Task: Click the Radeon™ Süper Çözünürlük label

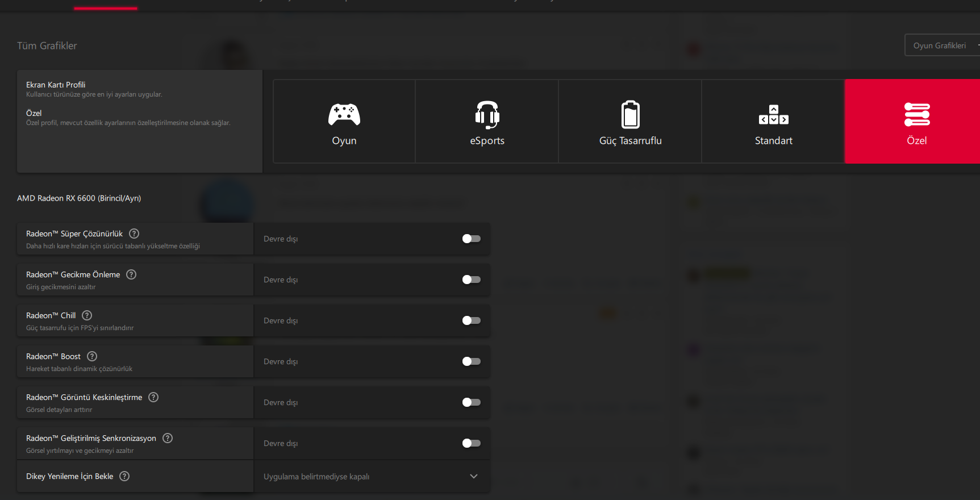Action: point(74,234)
